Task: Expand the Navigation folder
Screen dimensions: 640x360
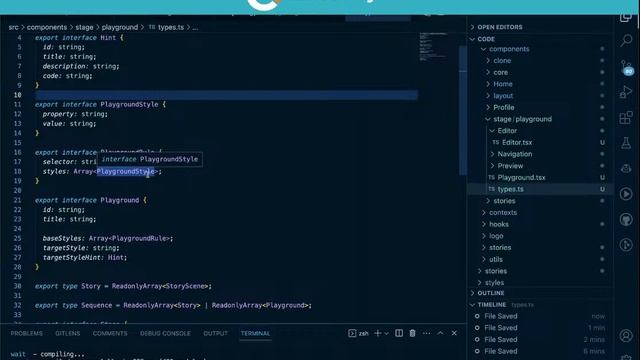Action: click(515, 154)
